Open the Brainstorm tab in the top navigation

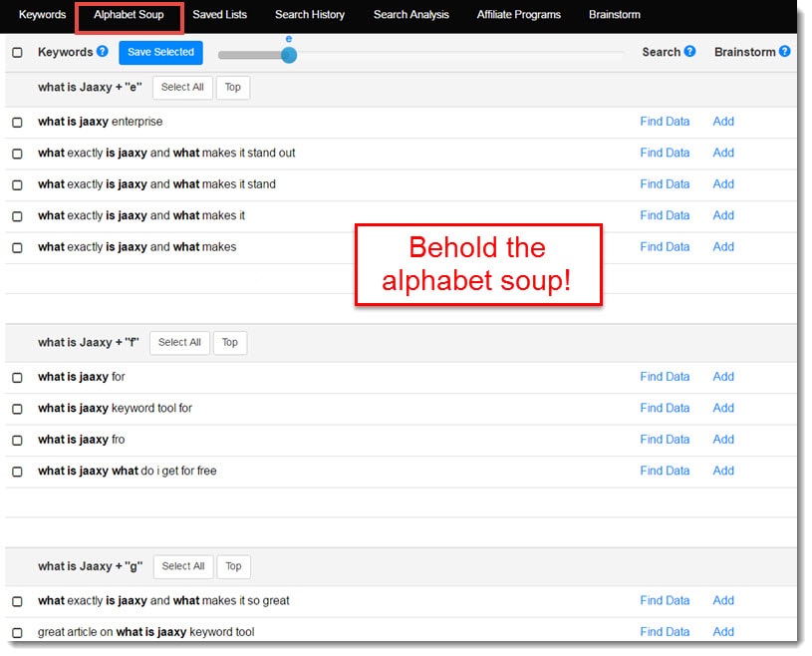pos(615,15)
